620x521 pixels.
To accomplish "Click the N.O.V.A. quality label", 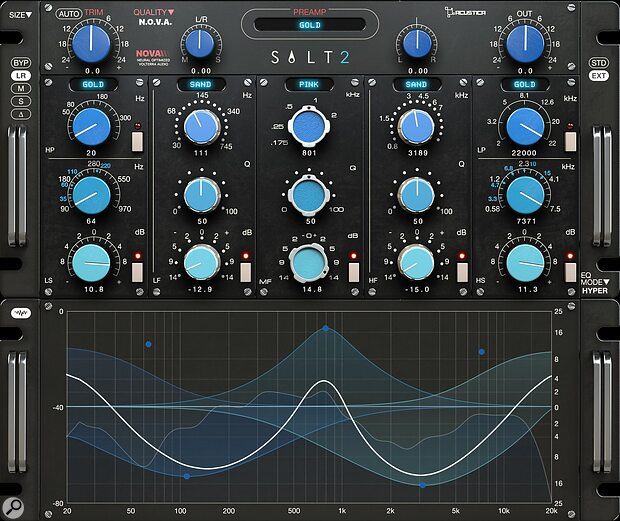I will (155, 23).
